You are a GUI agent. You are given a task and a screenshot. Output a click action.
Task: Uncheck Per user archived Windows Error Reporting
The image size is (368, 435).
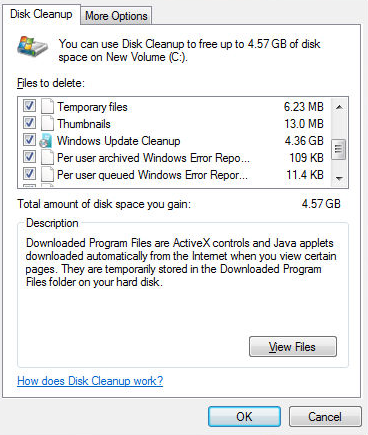[x=29, y=156]
